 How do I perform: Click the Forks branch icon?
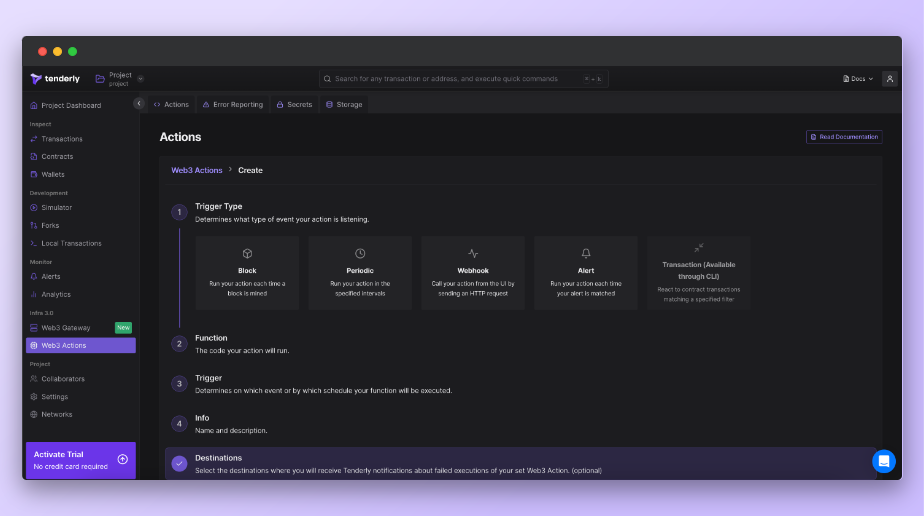pos(34,226)
